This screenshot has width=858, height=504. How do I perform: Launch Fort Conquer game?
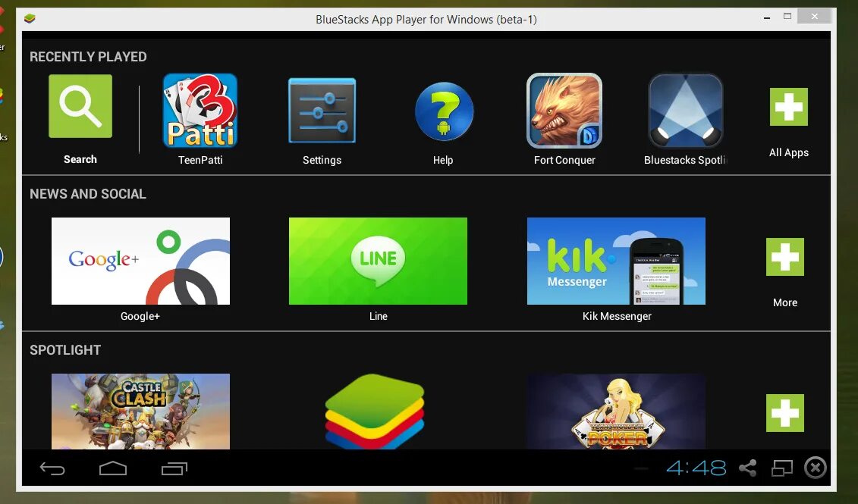pyautogui.click(x=564, y=111)
